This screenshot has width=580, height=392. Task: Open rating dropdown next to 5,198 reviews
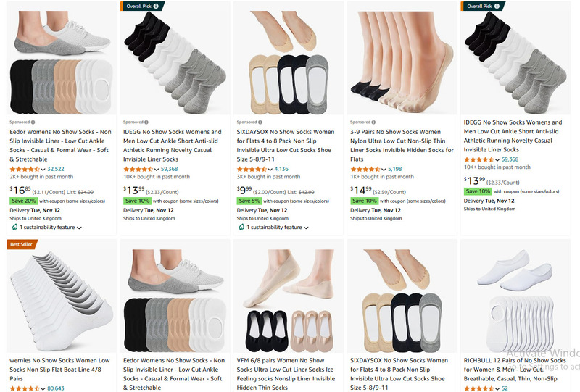(384, 170)
